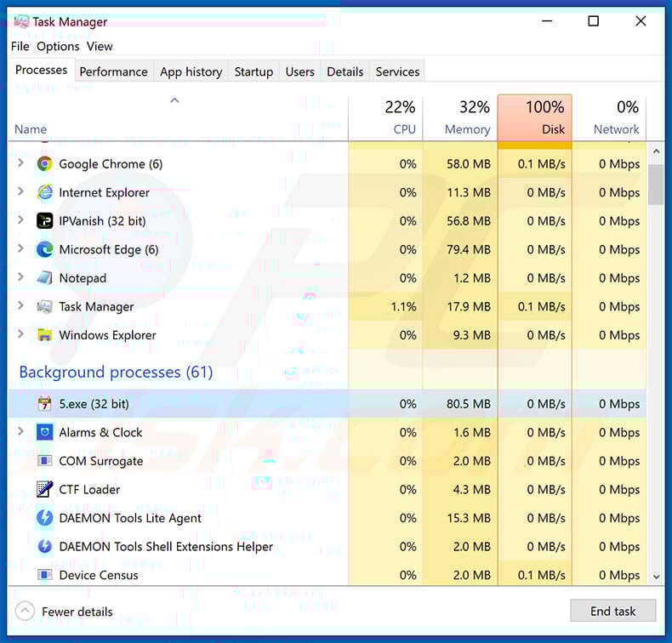Click the Task Manager process row icon
Image resolution: width=672 pixels, height=643 pixels.
(x=44, y=307)
